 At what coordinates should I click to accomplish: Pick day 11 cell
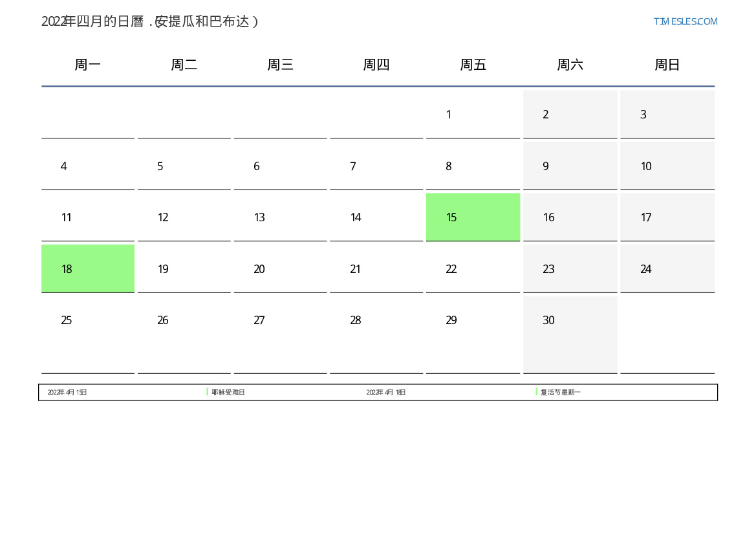pos(88,217)
